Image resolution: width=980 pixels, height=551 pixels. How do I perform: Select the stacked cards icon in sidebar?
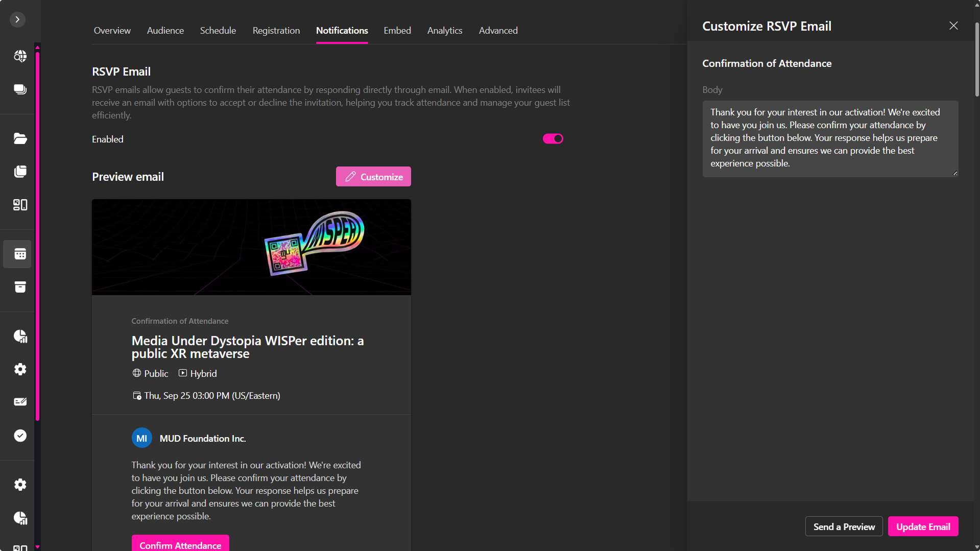click(20, 89)
